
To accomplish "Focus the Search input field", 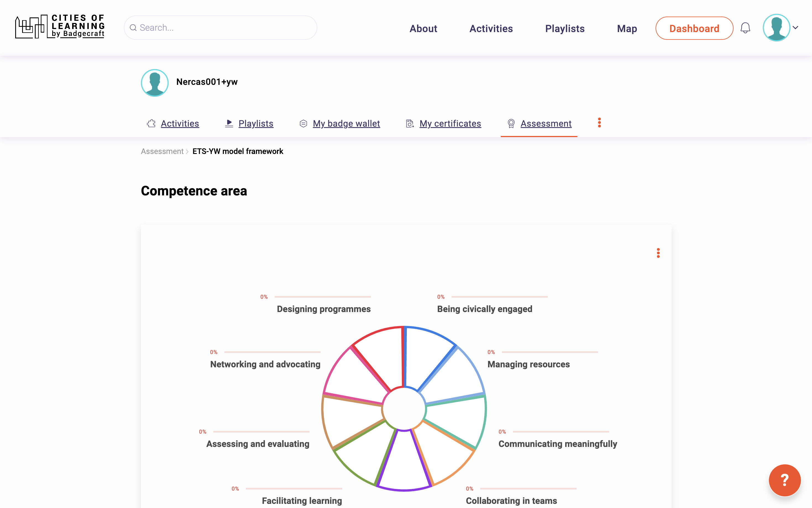I will pyautogui.click(x=225, y=28).
